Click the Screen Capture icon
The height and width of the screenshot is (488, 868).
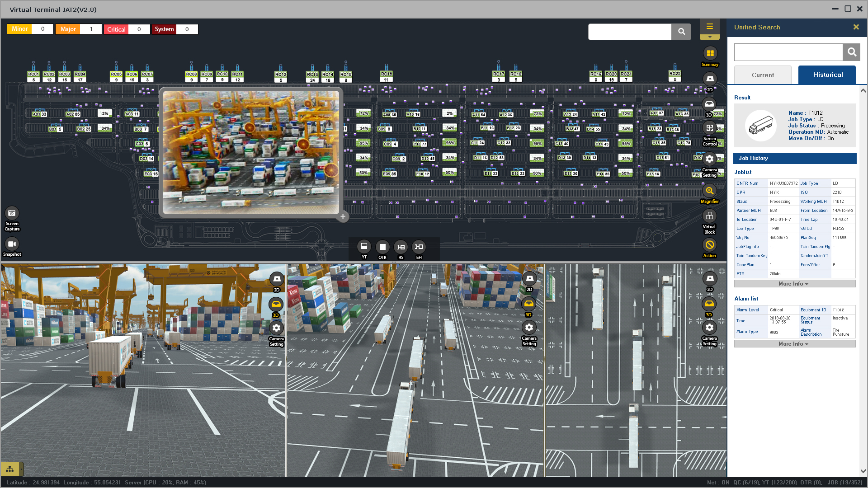12,213
